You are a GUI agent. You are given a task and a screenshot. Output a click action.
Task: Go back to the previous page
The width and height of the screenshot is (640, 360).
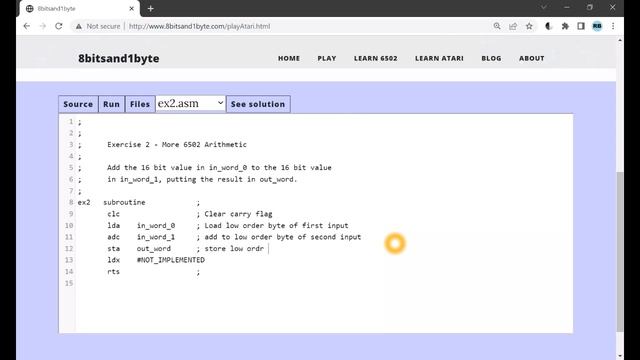click(x=27, y=26)
